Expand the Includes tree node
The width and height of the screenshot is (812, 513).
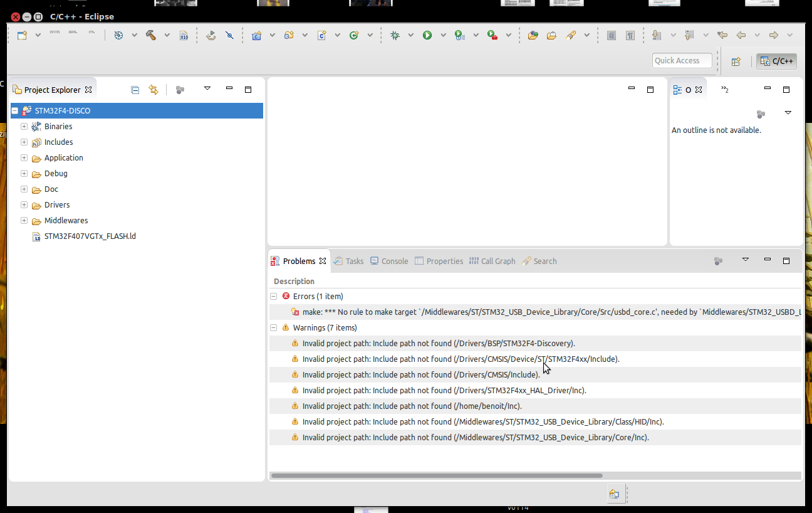24,142
